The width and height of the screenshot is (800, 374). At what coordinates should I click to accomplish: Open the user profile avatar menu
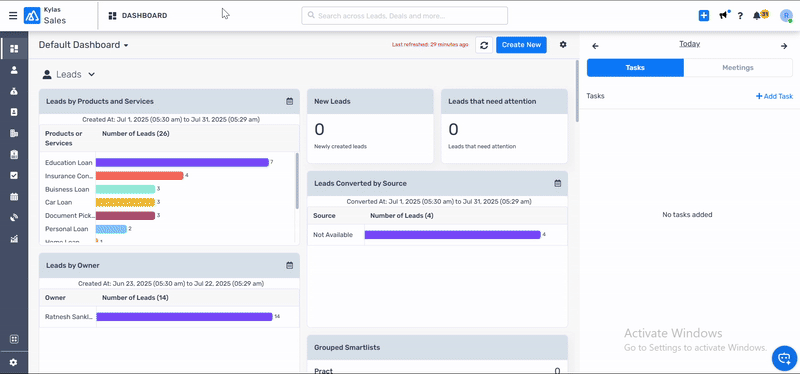(786, 16)
